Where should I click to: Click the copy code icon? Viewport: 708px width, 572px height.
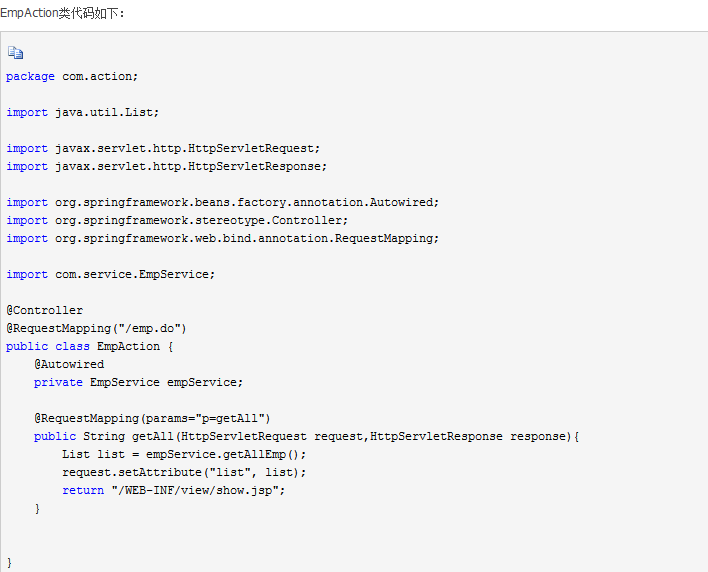point(15,53)
